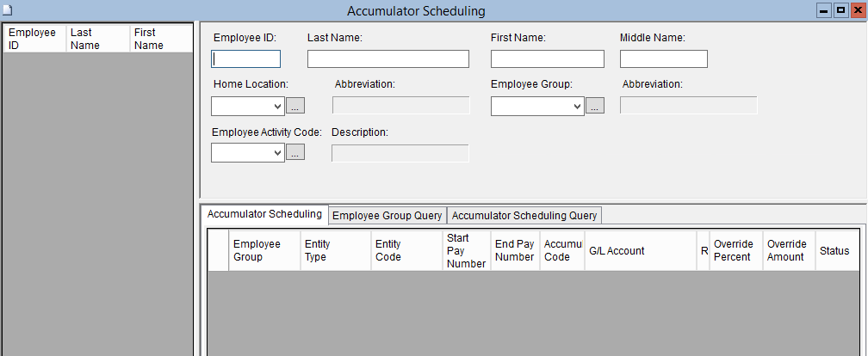
Task: Click the Last Name text box
Action: click(387, 58)
